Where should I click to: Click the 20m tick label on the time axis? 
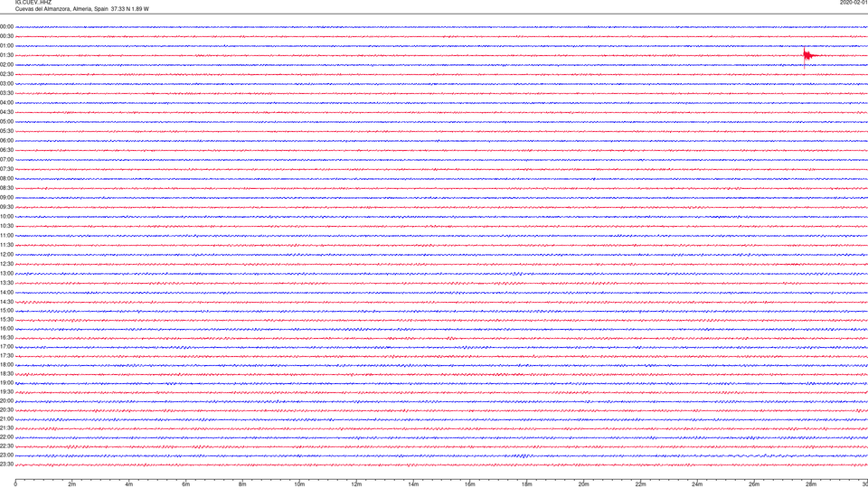click(x=583, y=484)
